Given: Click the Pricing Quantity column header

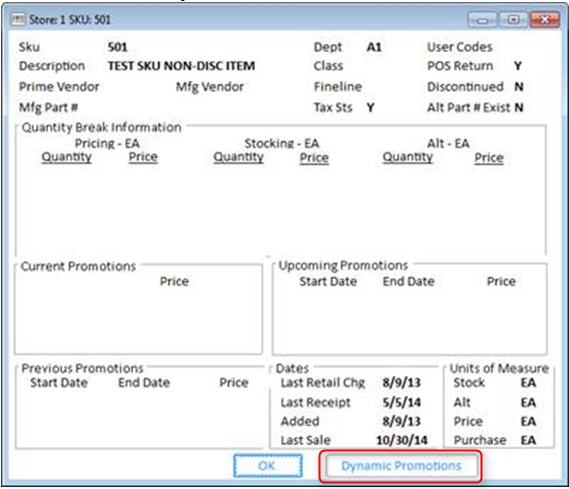Looking at the screenshot, I should pyautogui.click(x=66, y=157).
